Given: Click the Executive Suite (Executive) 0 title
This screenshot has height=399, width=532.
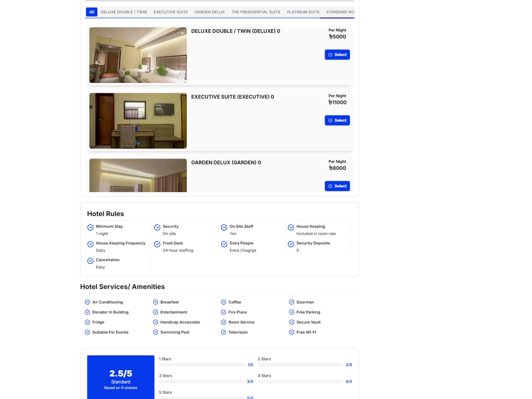Looking at the screenshot, I should coord(232,97).
